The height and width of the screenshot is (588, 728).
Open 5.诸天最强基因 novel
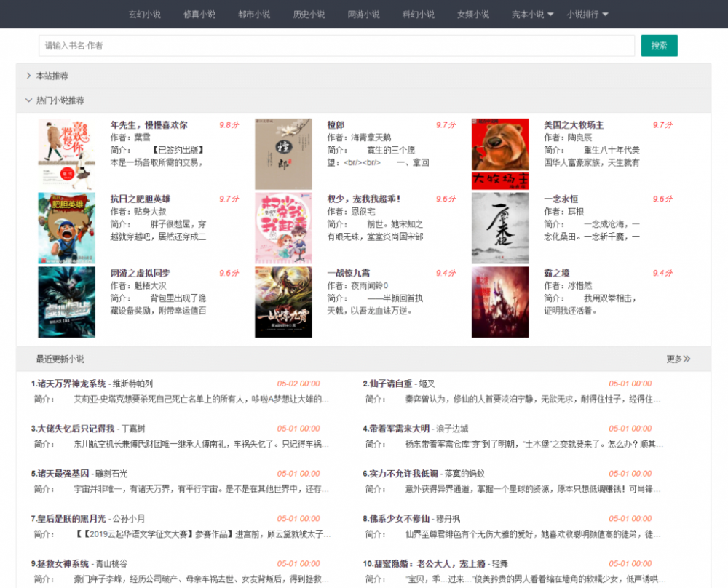[60, 473]
